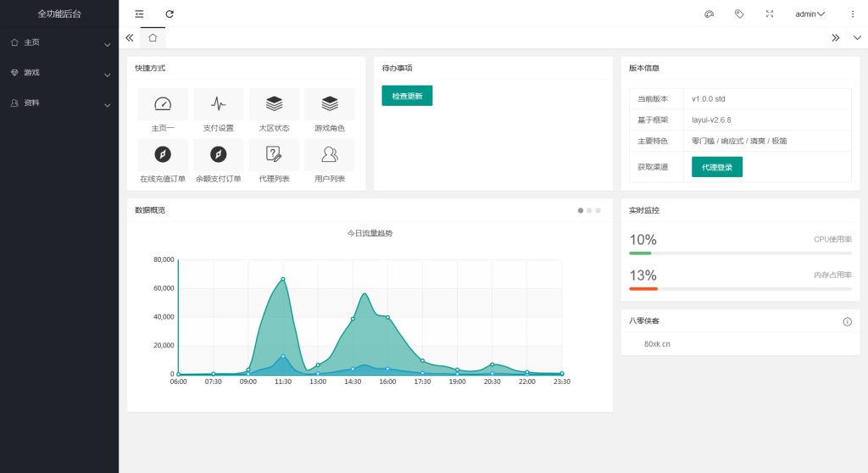This screenshot has width=868, height=473.
Task: Expand the 主页 sidebar menu
Action: pyautogui.click(x=58, y=42)
